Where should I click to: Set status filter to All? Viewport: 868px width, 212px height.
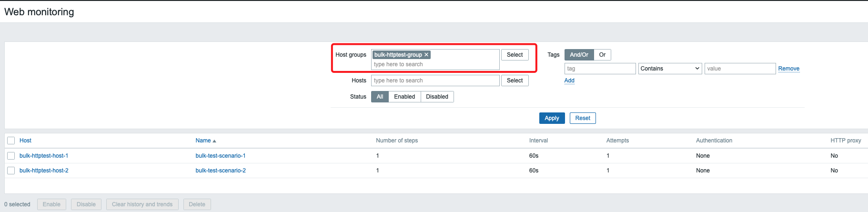[x=380, y=97]
